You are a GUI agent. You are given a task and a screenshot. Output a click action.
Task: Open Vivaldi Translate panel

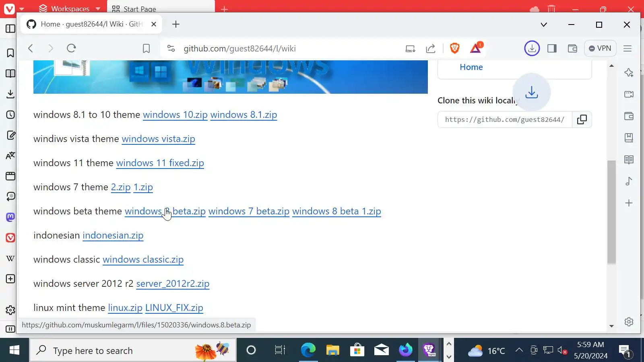pos(10,156)
